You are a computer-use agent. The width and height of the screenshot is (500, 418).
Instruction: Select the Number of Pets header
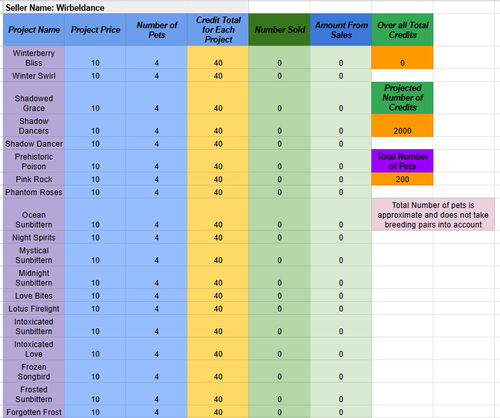[x=157, y=30]
